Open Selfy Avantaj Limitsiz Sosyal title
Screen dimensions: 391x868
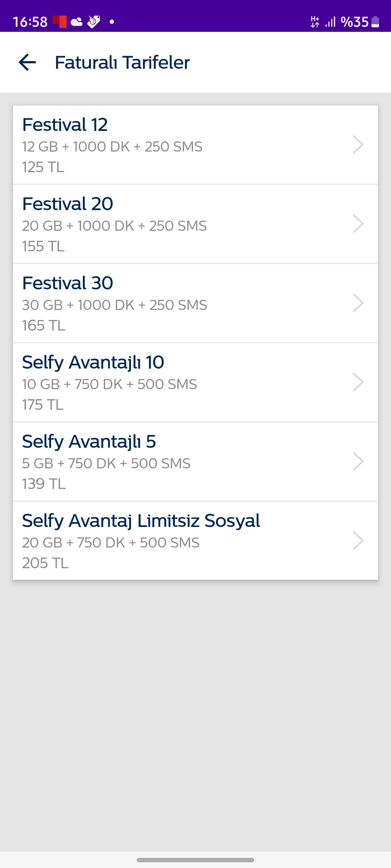click(141, 521)
